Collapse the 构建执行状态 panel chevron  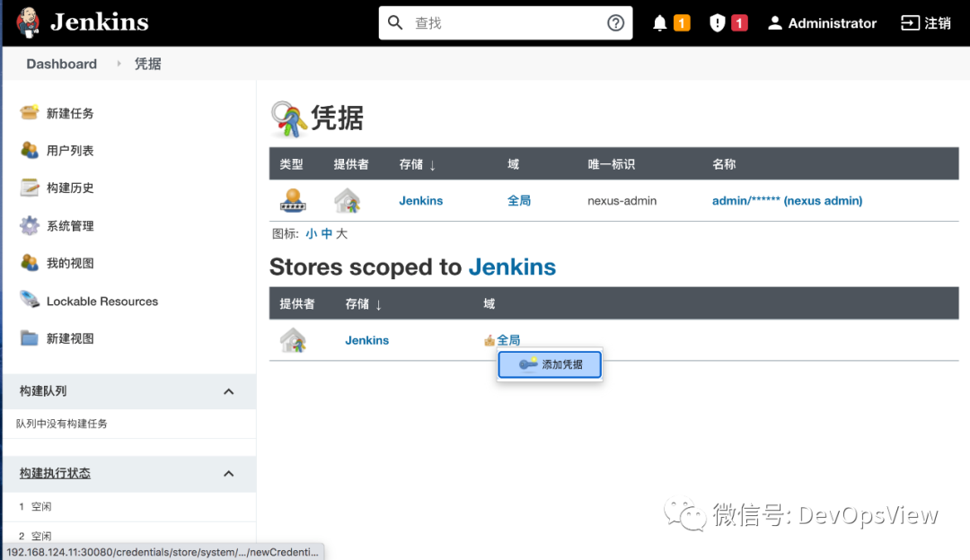pyautogui.click(x=228, y=474)
